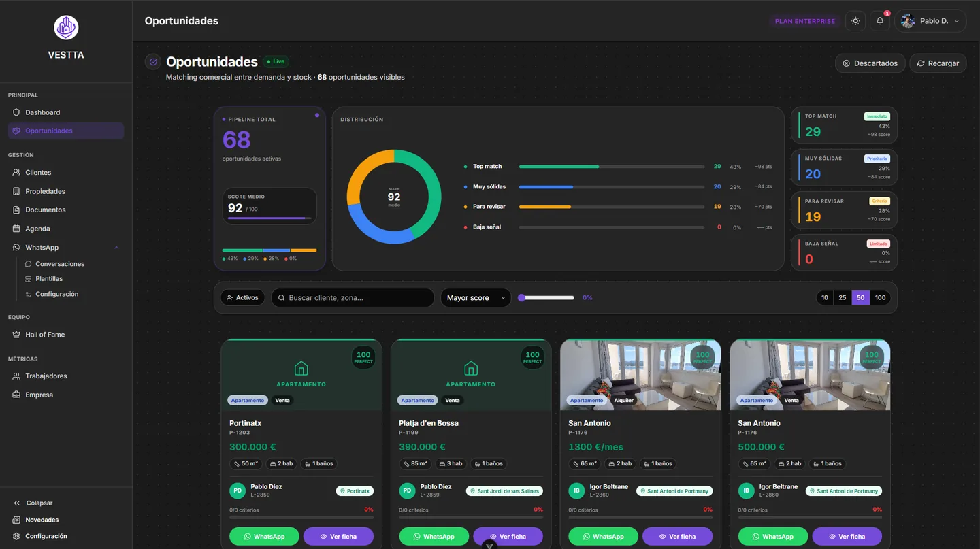Click the Conversaciones chat bubble icon
The height and width of the screenshot is (549, 980).
(x=28, y=264)
